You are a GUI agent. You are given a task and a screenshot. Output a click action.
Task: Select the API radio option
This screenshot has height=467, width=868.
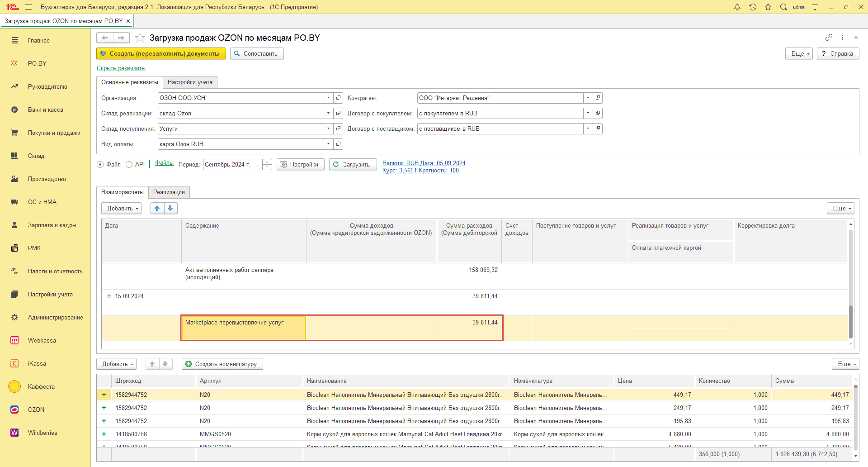point(129,164)
